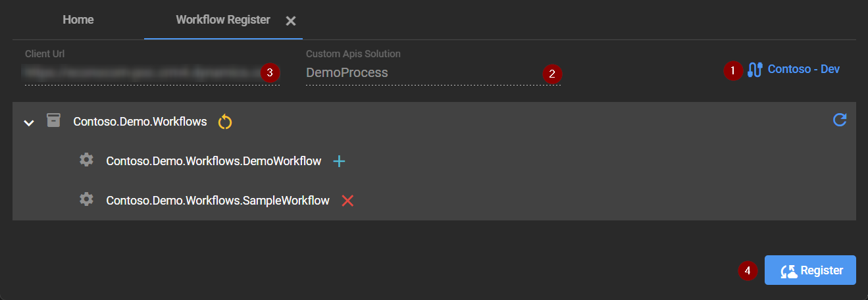The width and height of the screenshot is (868, 300).
Task: Click the archive box icon for Contoso.Demo.Workflows
Action: (53, 120)
